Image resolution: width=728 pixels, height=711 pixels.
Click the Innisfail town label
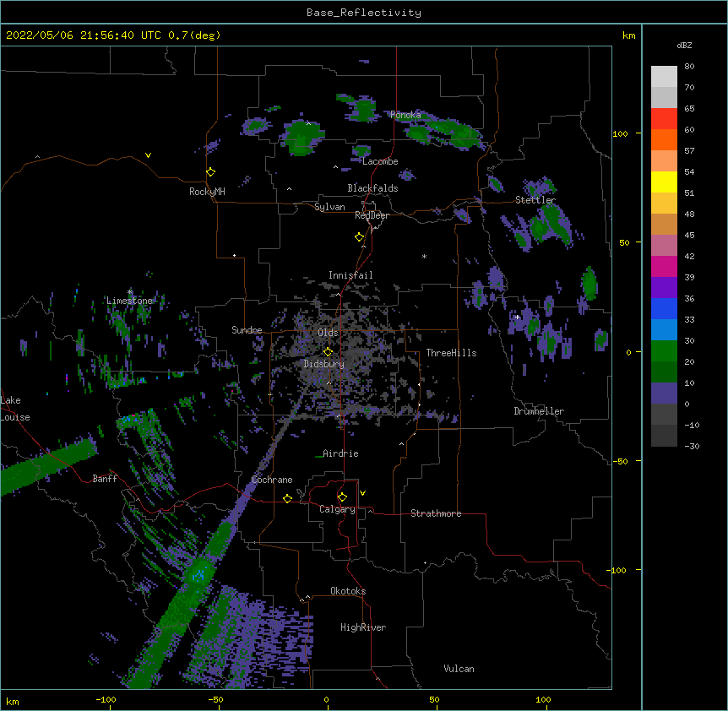pyautogui.click(x=350, y=275)
